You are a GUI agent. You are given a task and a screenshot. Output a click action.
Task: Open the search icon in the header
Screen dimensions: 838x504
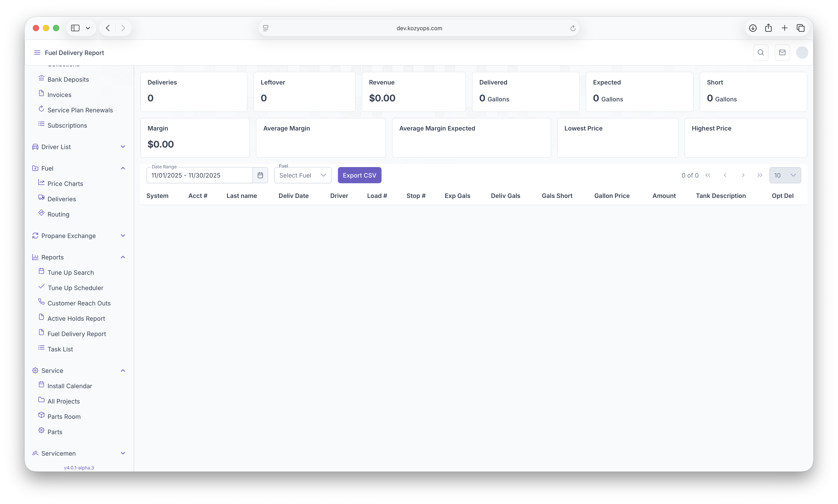click(761, 53)
